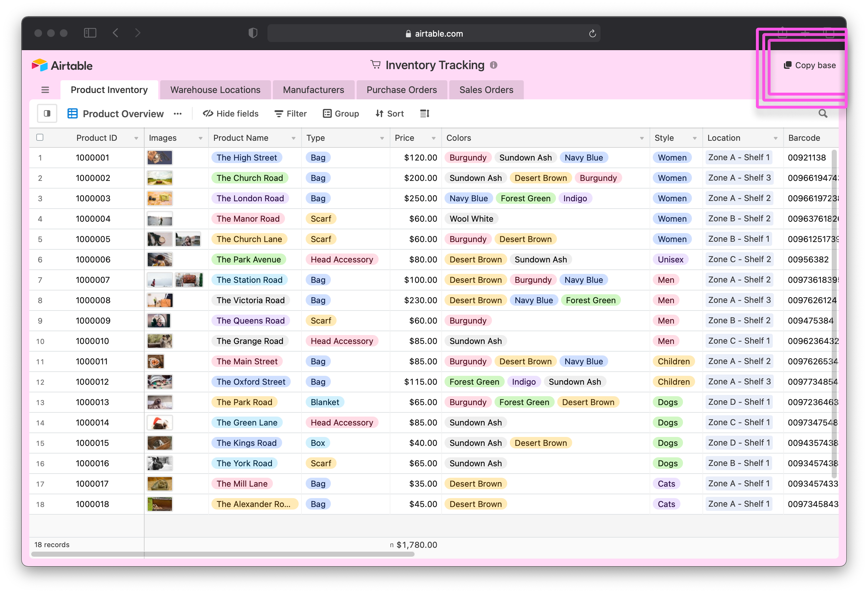Open view options three-dot icon
The width and height of the screenshot is (868, 593).
(x=177, y=114)
